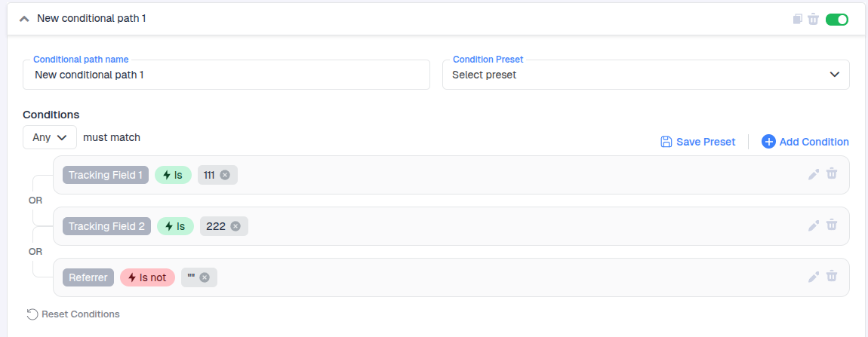Click Save Preset
The width and height of the screenshot is (868, 337).
697,142
